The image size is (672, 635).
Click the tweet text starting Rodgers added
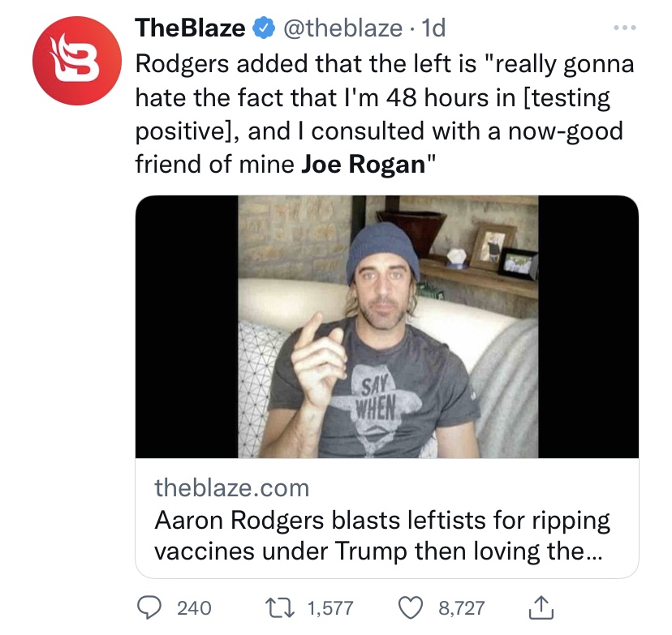pyautogui.click(x=381, y=97)
